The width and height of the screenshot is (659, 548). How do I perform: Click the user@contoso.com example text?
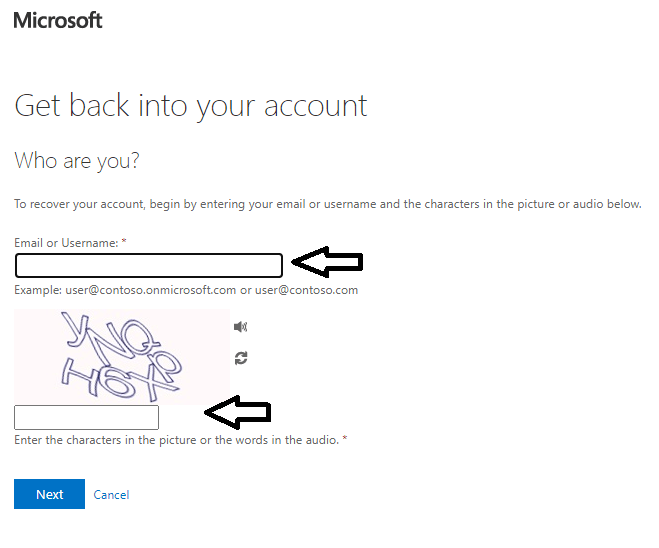306,290
